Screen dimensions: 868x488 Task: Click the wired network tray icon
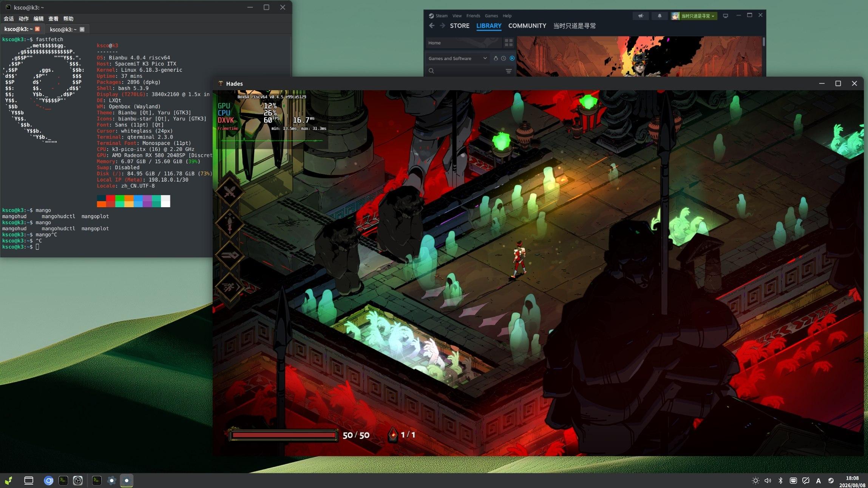[x=793, y=480]
